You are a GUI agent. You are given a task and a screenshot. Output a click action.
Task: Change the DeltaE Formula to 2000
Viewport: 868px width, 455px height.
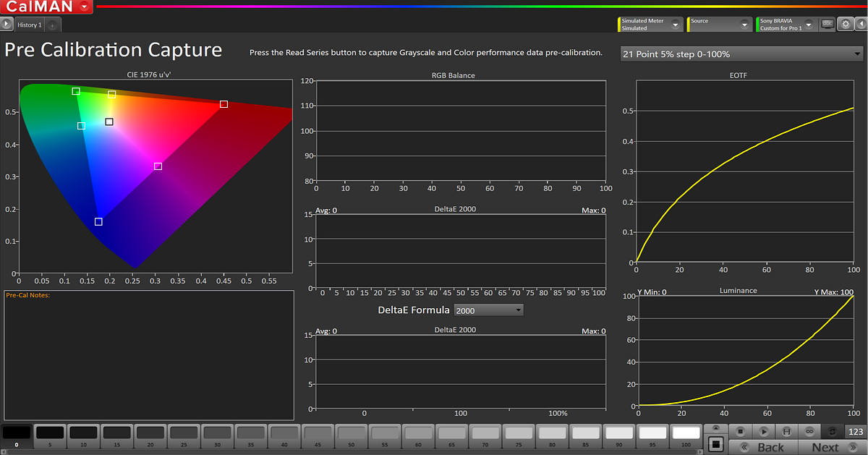(488, 310)
